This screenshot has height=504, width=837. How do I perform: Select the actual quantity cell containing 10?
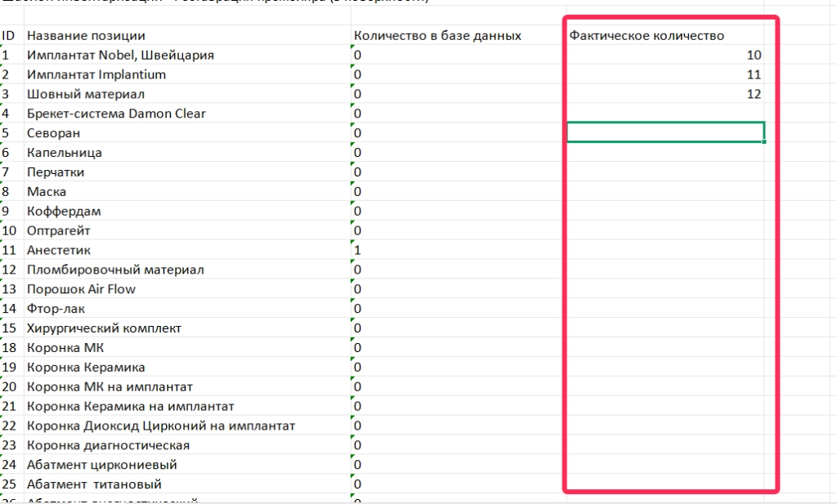(666, 55)
